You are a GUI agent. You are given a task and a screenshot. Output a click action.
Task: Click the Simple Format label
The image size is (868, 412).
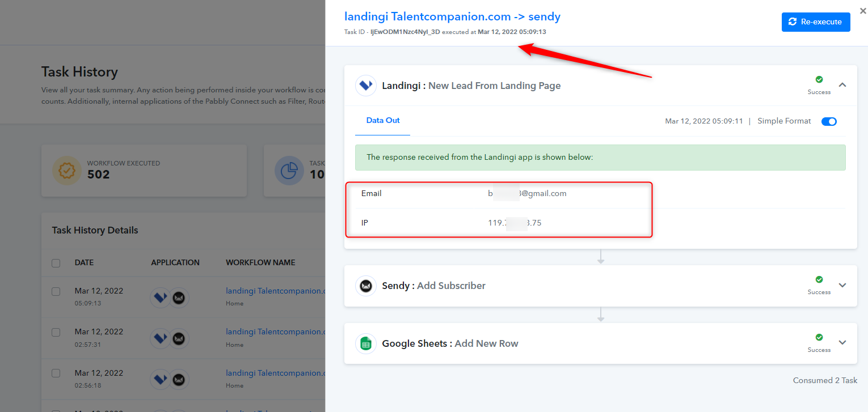[784, 121]
